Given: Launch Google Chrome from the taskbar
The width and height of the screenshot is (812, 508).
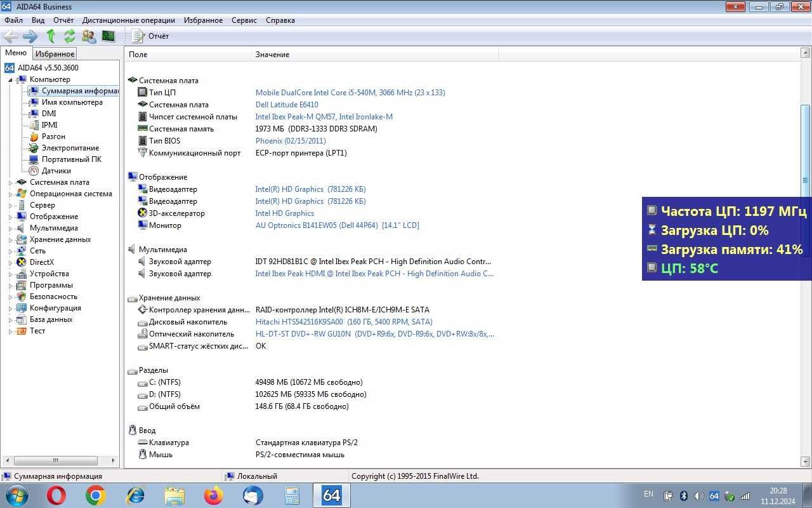Looking at the screenshot, I should click(x=96, y=495).
